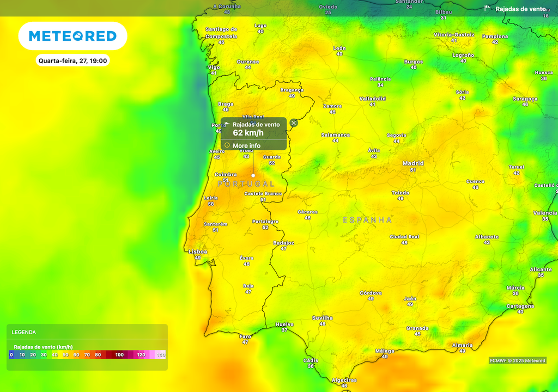Image resolution: width=558 pixels, height=392 pixels.
Task: Click Burgos label
Action: (x=413, y=62)
